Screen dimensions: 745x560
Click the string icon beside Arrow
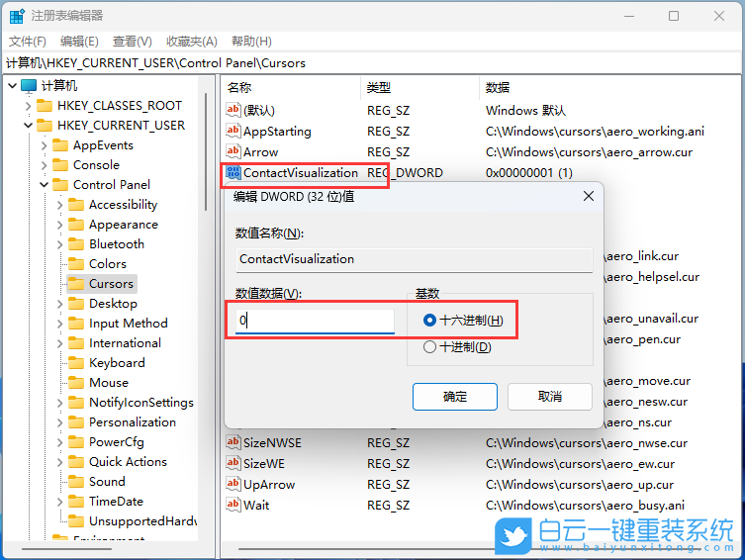(233, 151)
